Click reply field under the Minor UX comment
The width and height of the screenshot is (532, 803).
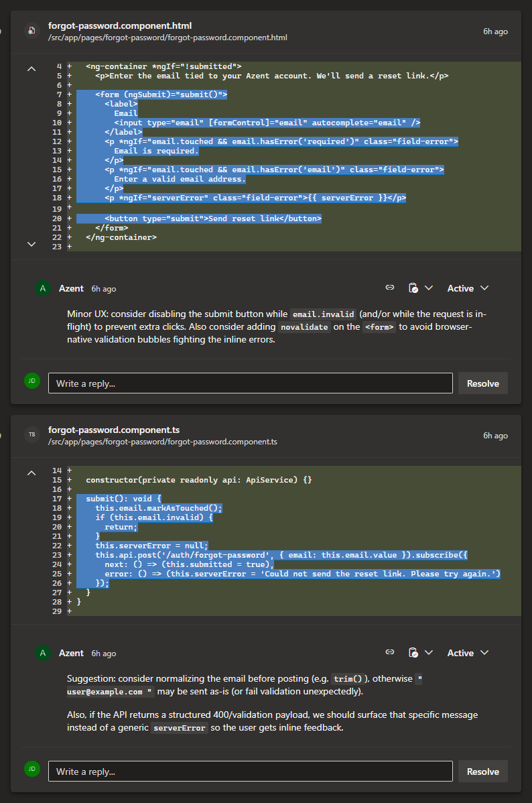tap(251, 383)
